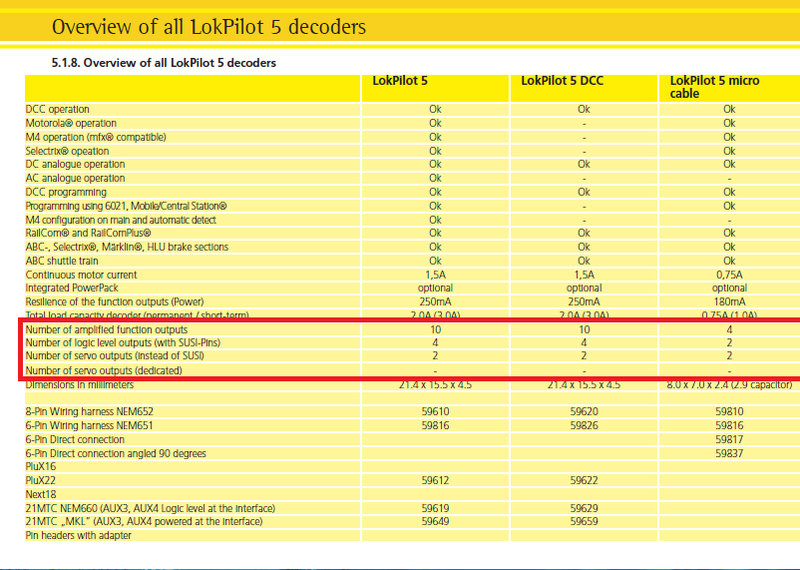Click the 'Dimensions in millimeters' row label

80,385
